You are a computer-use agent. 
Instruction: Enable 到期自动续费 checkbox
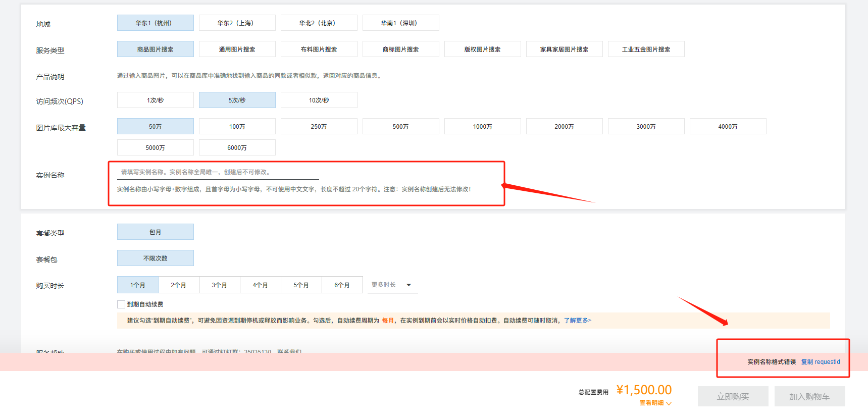pos(121,304)
